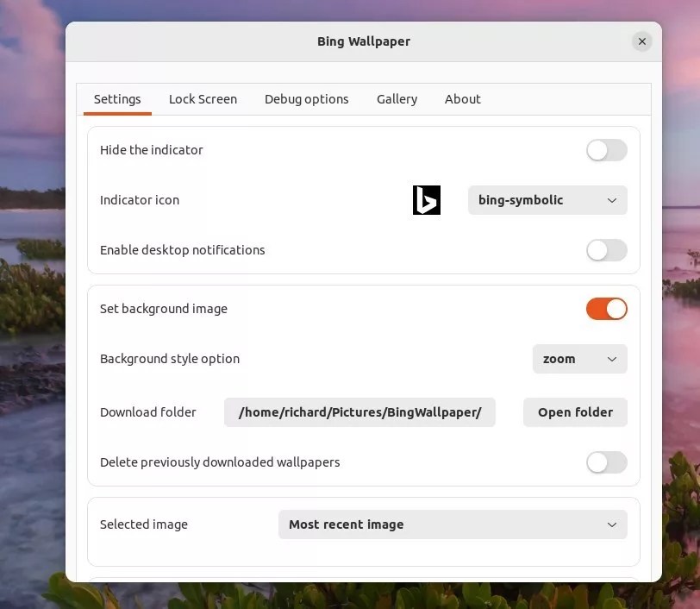View the Gallery tab
The image size is (700, 609).
point(397,99)
